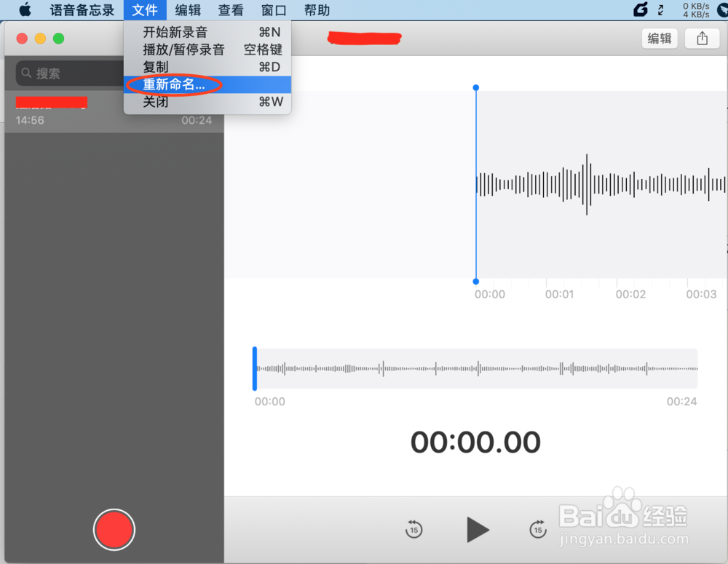Click 复制 to duplicate the recording
This screenshot has width=728, height=564.
157,67
